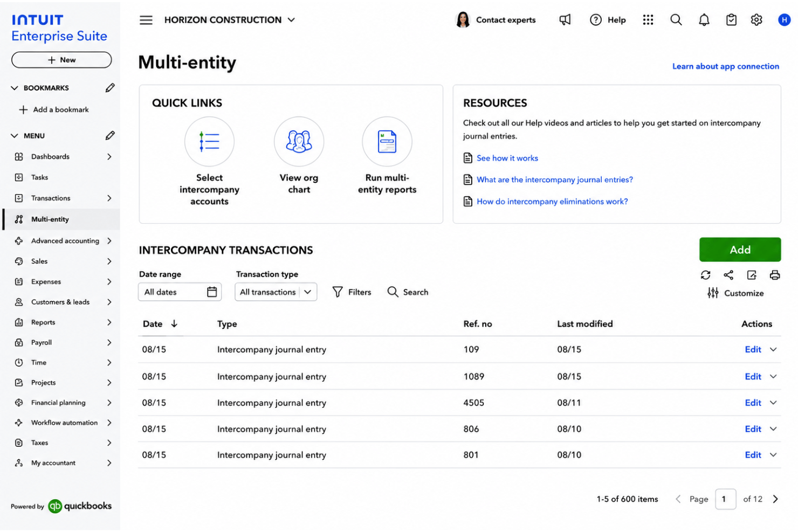The image size is (798, 532).
Task: Open View org chart quick link
Action: [x=299, y=156]
